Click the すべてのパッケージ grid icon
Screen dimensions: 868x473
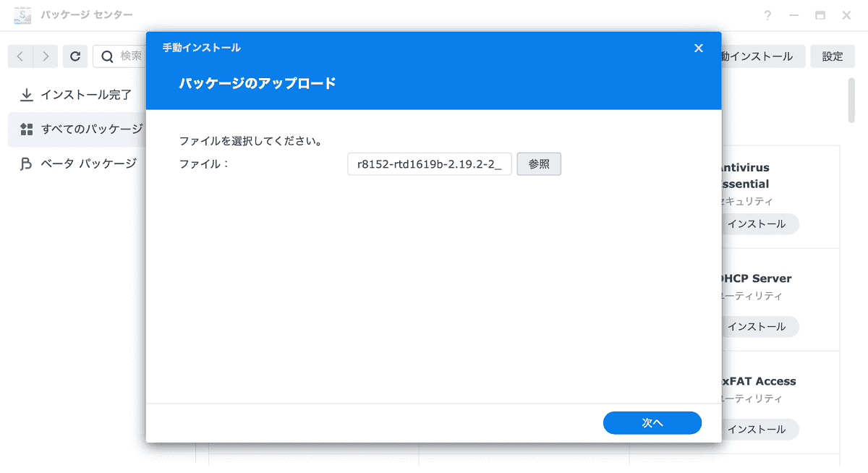pyautogui.click(x=27, y=129)
